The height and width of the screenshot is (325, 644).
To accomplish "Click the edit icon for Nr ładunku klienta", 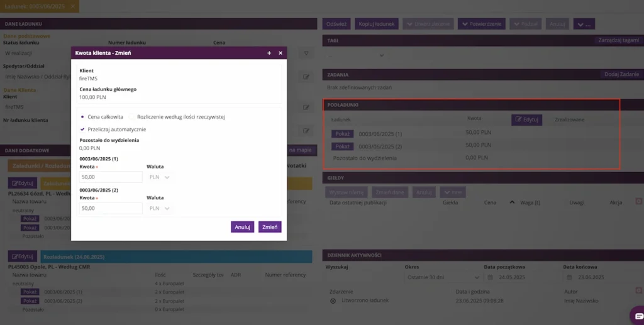I will tap(306, 131).
